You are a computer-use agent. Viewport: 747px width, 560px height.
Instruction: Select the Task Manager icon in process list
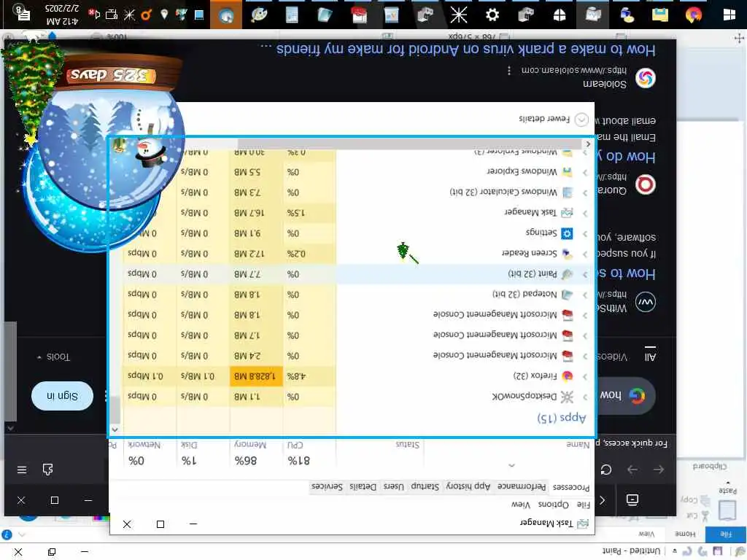[567, 213]
